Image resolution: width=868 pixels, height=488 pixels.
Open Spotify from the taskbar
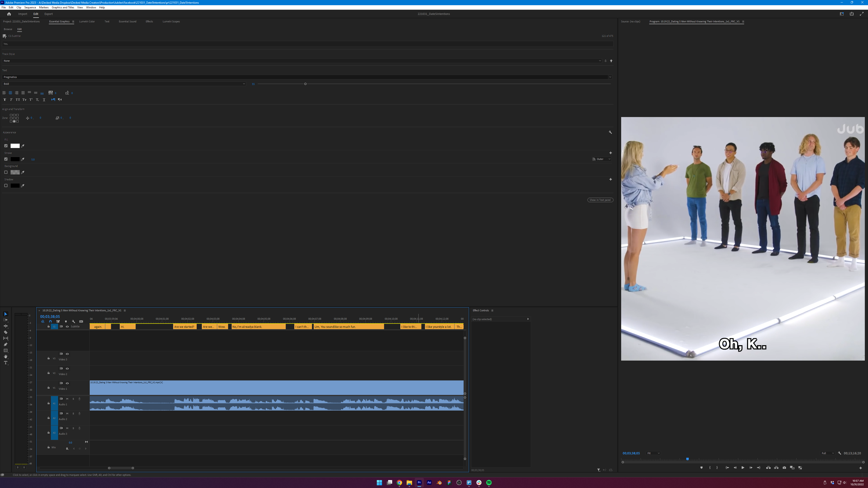point(488,483)
